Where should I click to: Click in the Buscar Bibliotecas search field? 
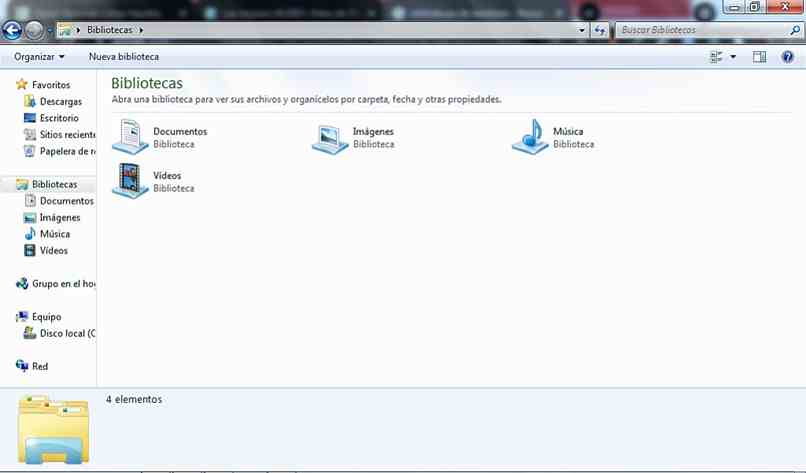pyautogui.click(x=702, y=30)
